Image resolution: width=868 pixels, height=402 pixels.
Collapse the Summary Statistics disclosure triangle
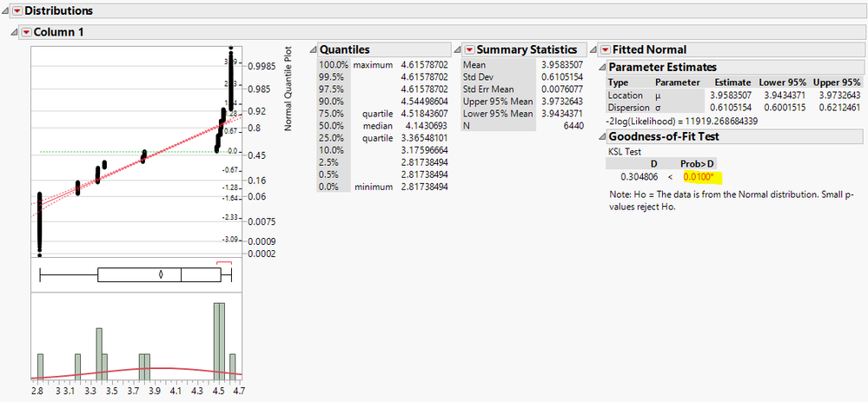(457, 49)
